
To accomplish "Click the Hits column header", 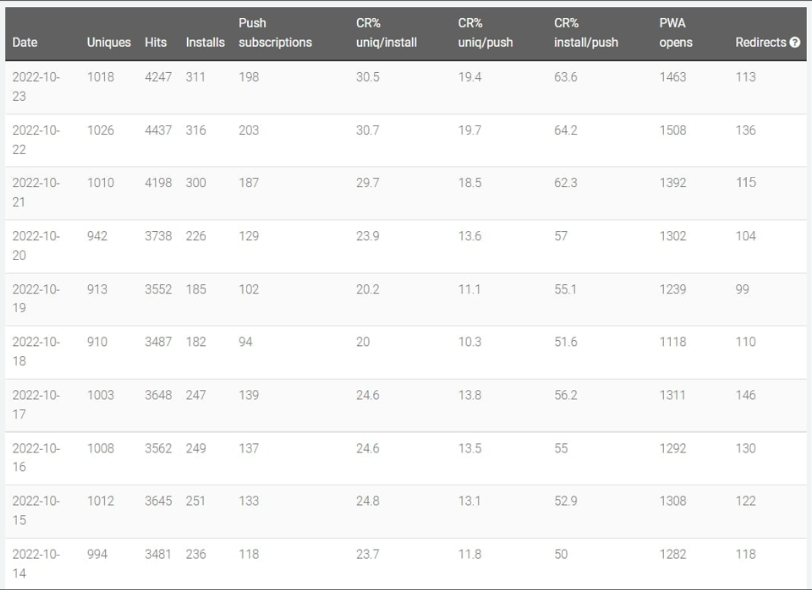I will click(156, 42).
